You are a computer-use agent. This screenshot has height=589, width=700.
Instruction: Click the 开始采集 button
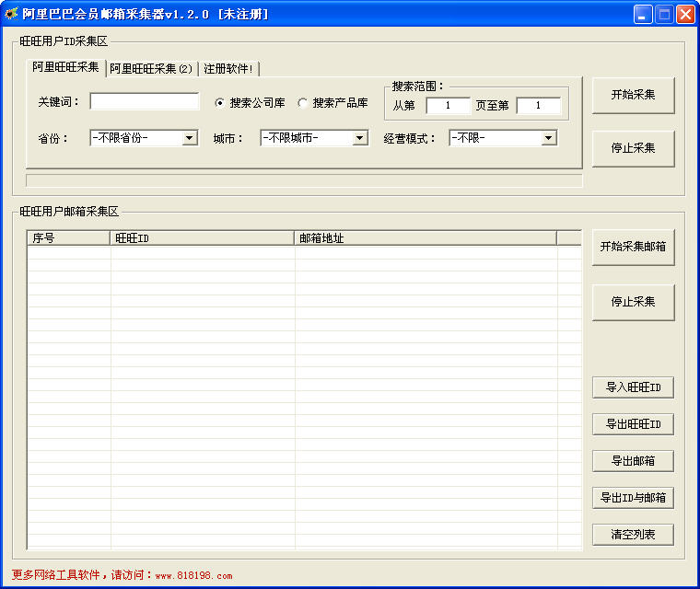coord(633,95)
